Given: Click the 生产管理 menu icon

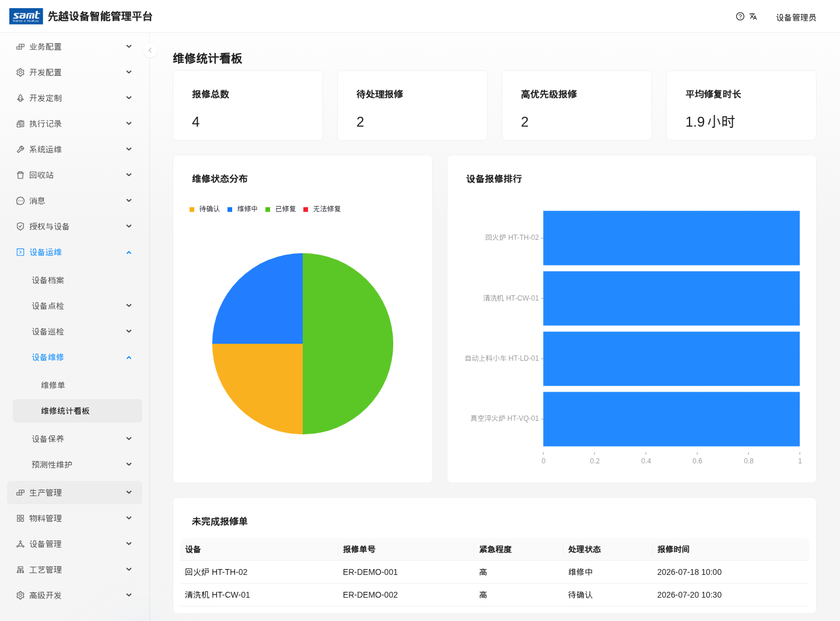Looking at the screenshot, I should [x=20, y=493].
